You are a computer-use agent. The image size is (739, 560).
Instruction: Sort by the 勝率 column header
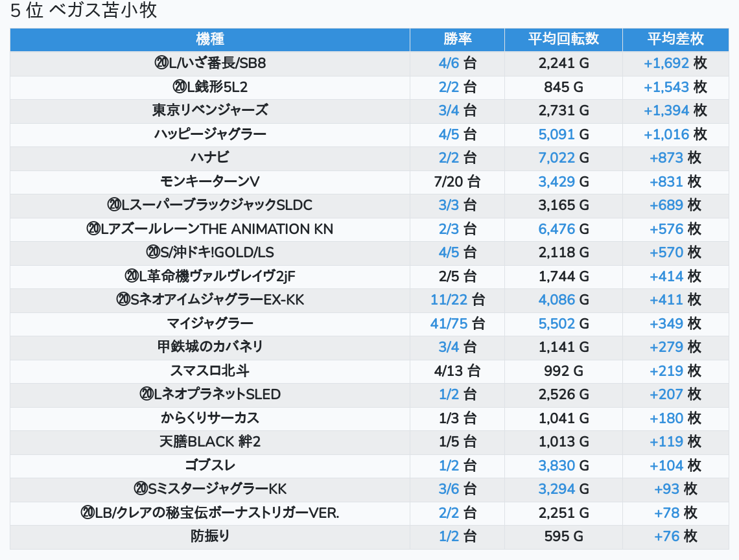pos(457,39)
